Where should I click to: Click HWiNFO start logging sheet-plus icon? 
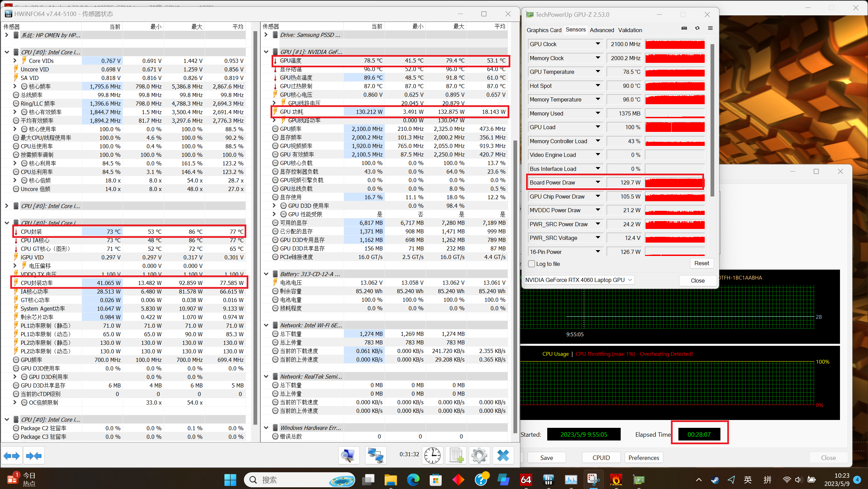click(456, 456)
